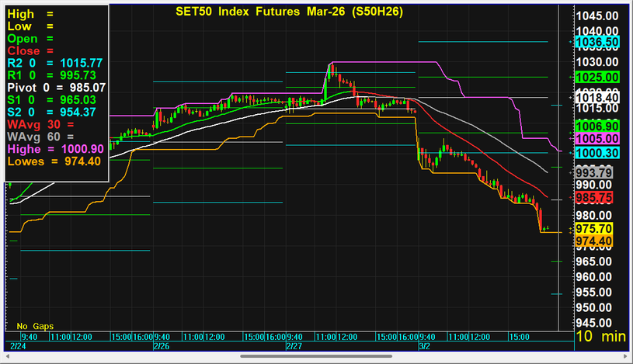633x364 pixels.
Task: Click the magenta 1005.00 price tag
Action: point(596,138)
